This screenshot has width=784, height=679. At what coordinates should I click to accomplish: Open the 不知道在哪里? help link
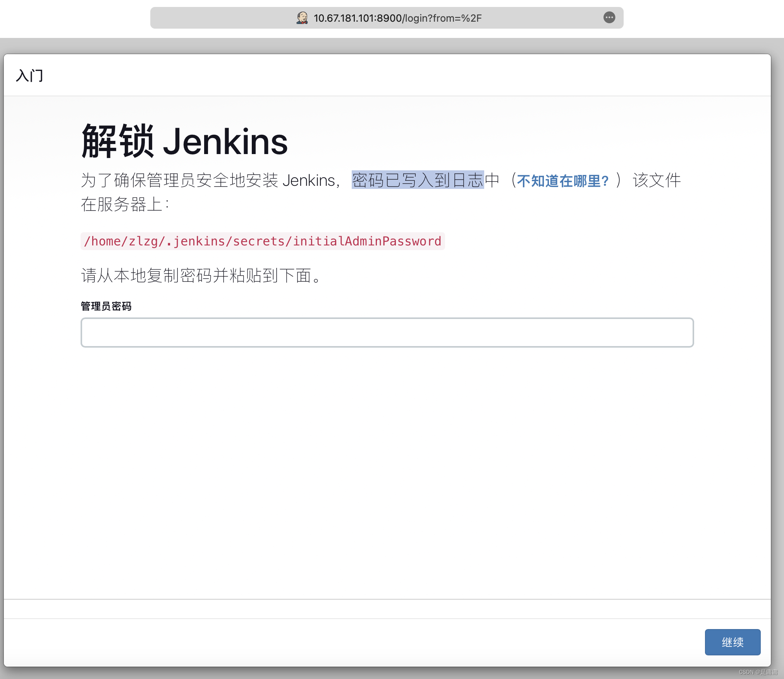tap(562, 181)
